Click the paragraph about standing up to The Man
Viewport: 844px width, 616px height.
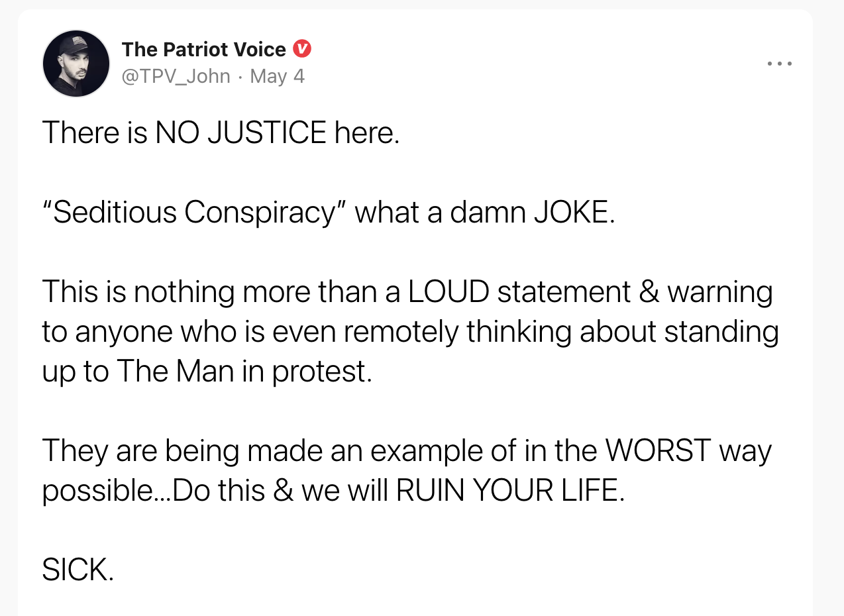(x=411, y=331)
